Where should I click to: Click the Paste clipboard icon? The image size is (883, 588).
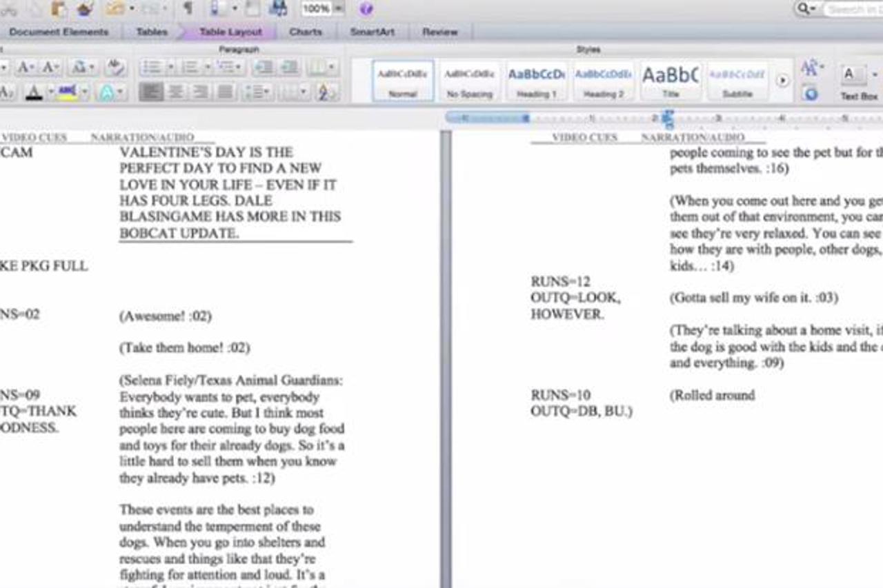pos(59,9)
